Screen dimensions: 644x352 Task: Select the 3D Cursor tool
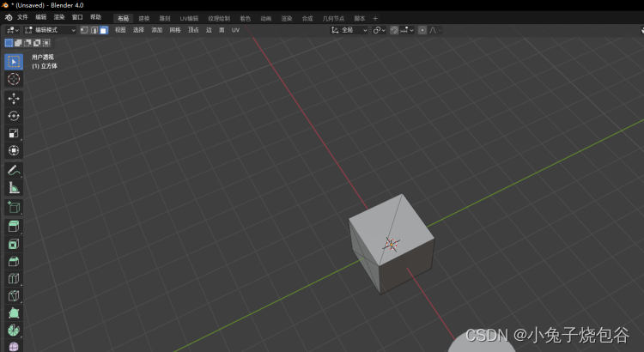(14, 79)
